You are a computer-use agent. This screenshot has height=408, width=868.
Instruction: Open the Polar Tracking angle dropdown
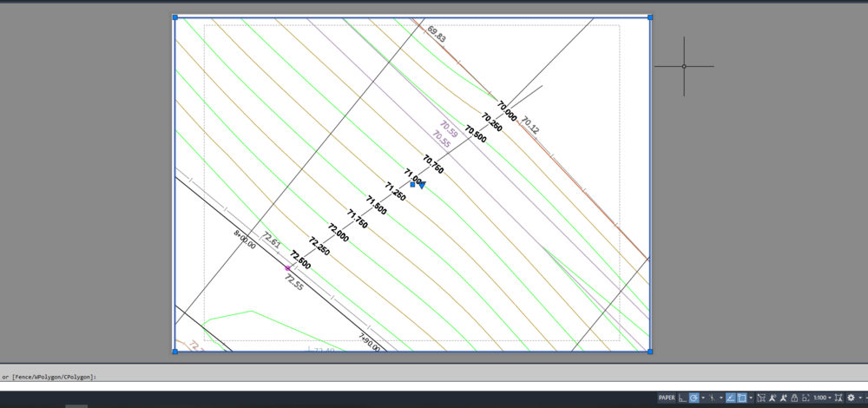coord(703,398)
